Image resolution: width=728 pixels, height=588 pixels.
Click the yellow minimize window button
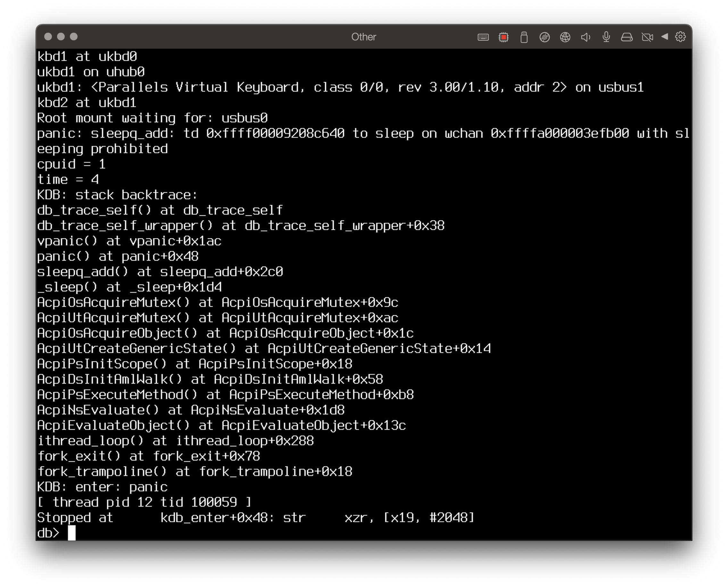61,37
